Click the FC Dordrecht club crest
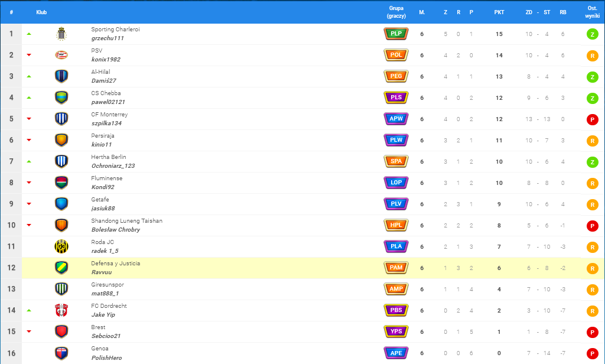 click(x=61, y=310)
